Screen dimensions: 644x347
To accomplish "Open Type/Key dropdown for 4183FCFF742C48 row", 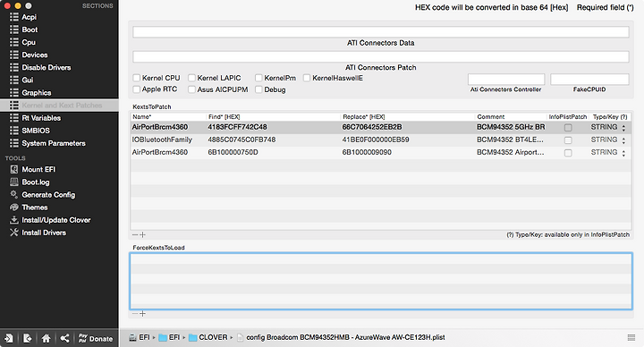I will [x=623, y=128].
